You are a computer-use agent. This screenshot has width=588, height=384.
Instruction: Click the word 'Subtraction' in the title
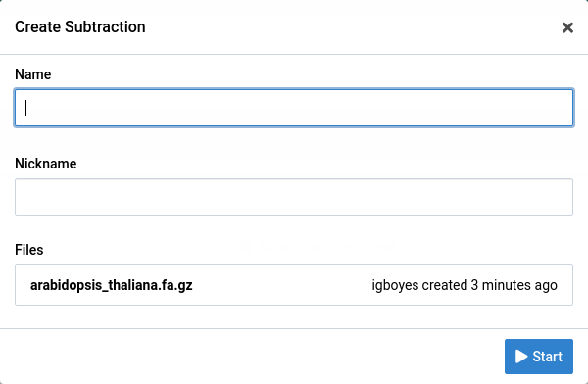coord(105,27)
